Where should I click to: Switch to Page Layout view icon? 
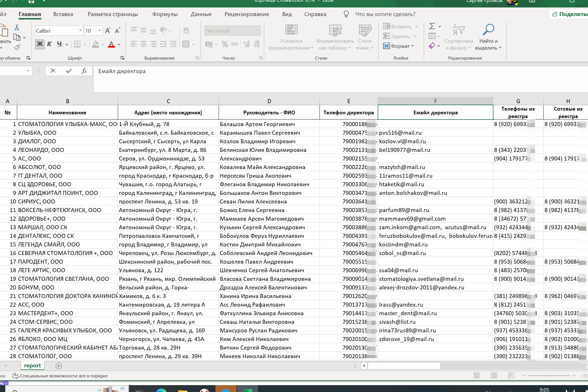coord(494,376)
